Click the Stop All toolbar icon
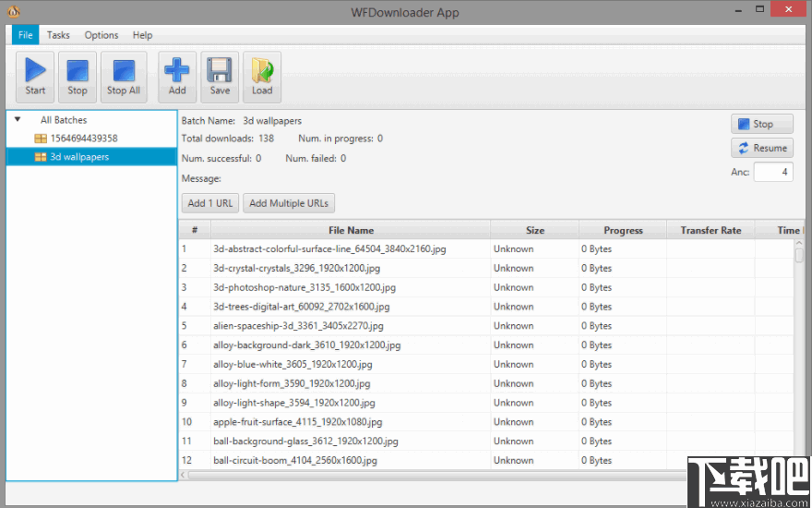812x508 pixels. click(124, 70)
